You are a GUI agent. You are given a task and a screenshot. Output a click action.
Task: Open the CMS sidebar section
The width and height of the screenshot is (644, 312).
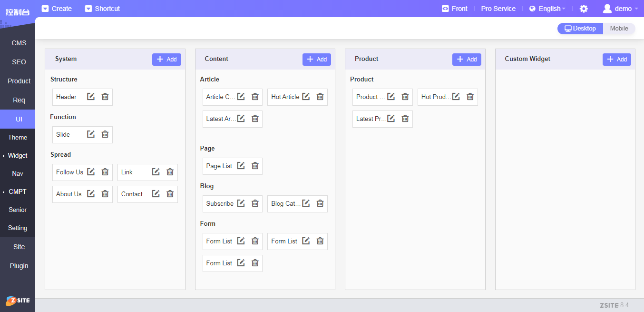pyautogui.click(x=19, y=43)
